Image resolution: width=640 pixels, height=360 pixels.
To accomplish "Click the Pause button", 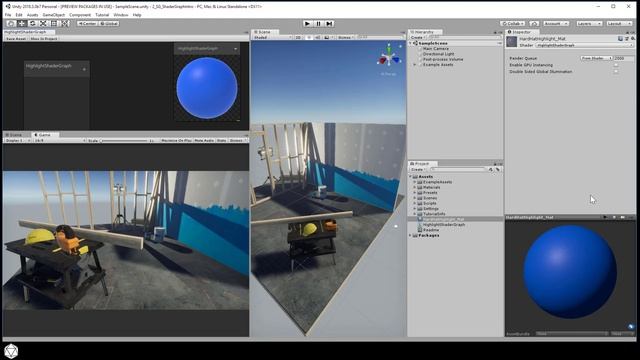I will 318,24.
